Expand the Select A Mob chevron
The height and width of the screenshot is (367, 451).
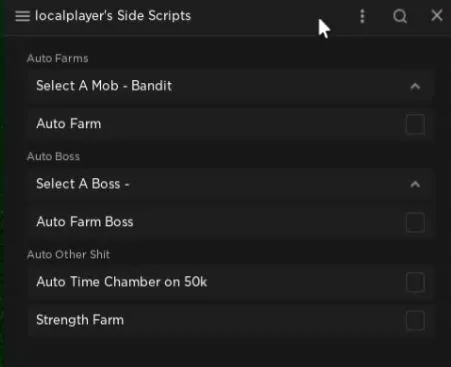pyautogui.click(x=415, y=87)
